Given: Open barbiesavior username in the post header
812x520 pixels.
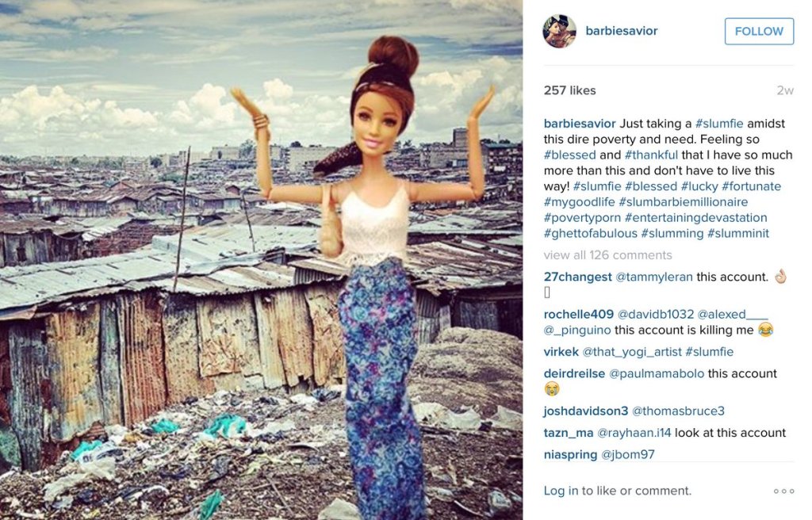Looking at the screenshot, I should click(622, 31).
